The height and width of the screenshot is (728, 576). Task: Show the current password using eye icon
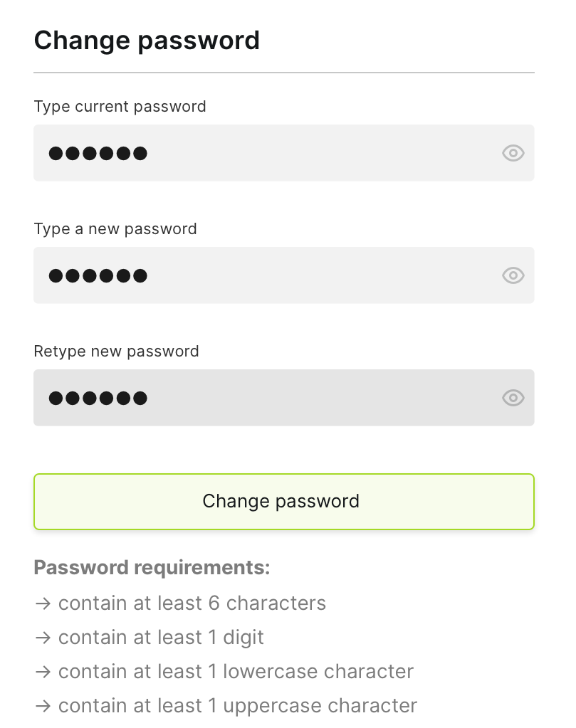513,153
